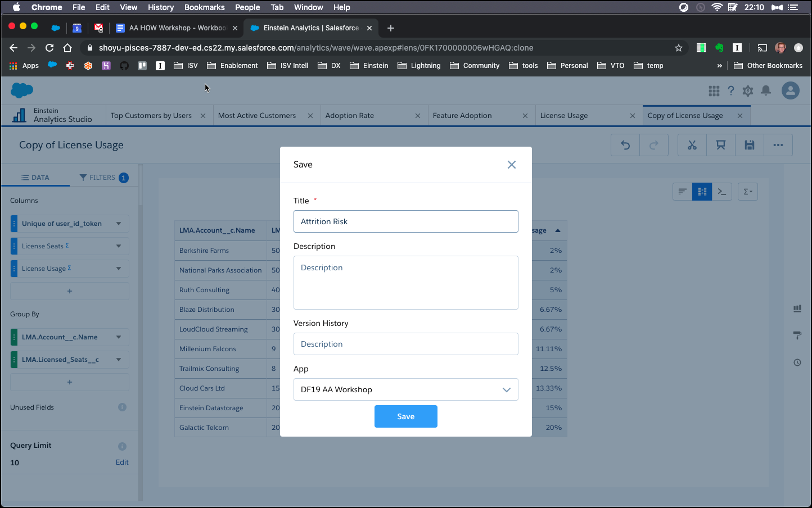The height and width of the screenshot is (508, 812).
Task: Switch to Top Customers by Users tab
Action: click(151, 116)
